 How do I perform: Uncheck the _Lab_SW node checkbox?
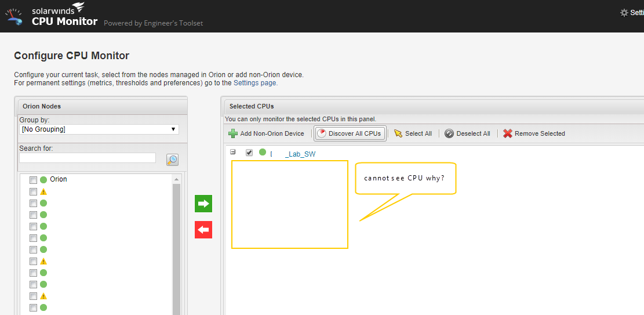[x=249, y=153]
